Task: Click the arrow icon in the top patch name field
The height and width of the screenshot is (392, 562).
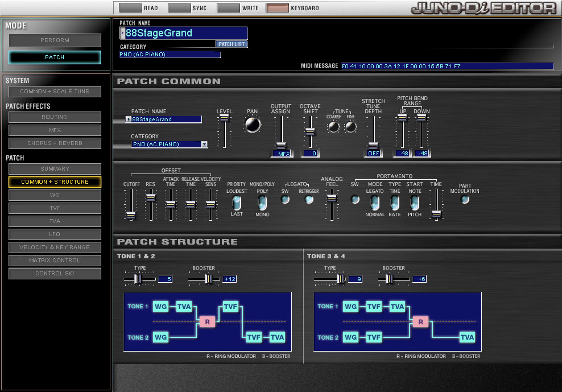Action: click(122, 33)
